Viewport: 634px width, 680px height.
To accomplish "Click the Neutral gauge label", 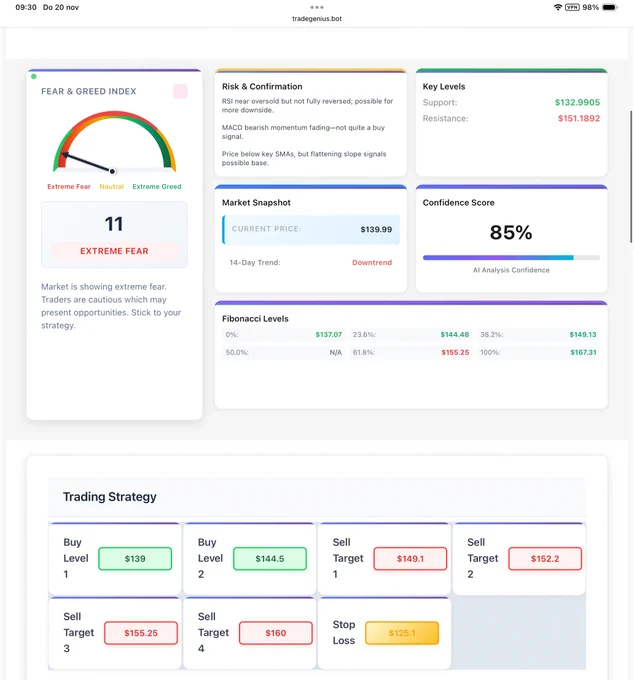I will tap(111, 186).
